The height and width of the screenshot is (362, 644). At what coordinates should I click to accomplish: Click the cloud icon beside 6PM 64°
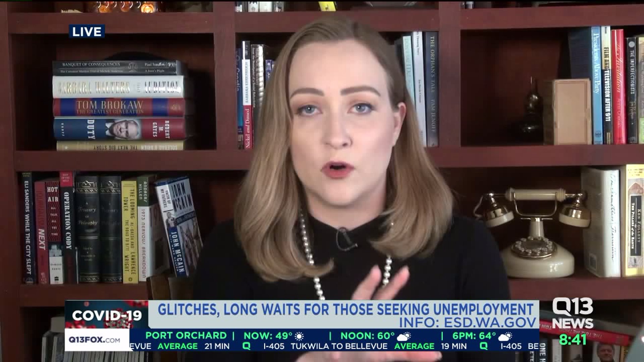click(505, 336)
